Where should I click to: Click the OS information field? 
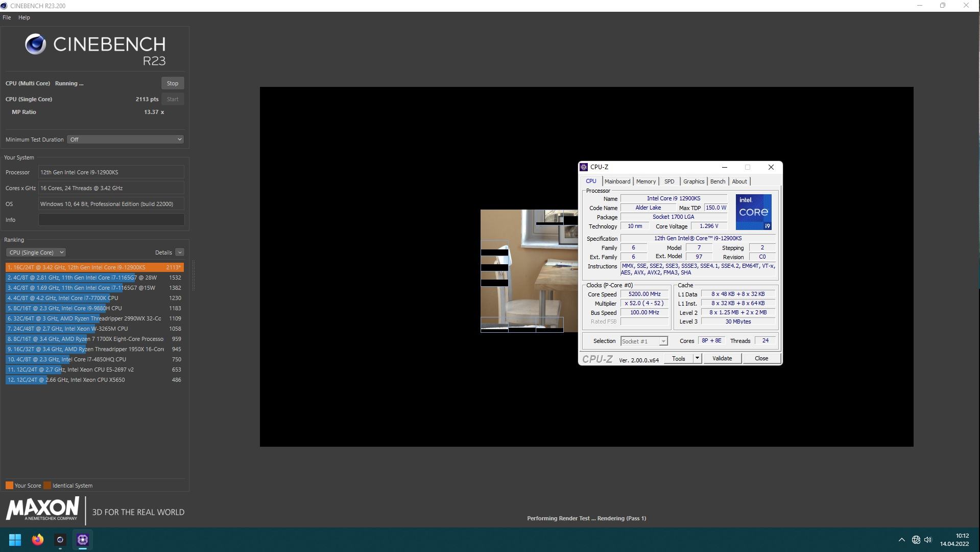[111, 204]
